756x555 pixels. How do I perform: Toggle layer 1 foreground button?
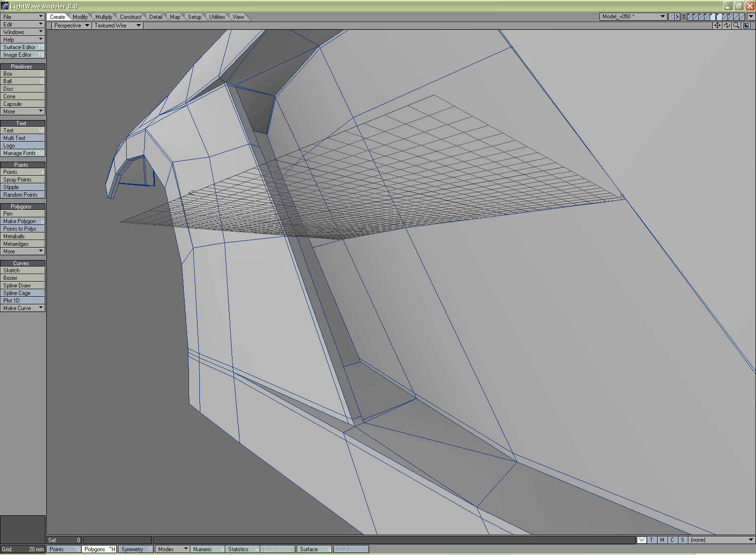pyautogui.click(x=690, y=17)
